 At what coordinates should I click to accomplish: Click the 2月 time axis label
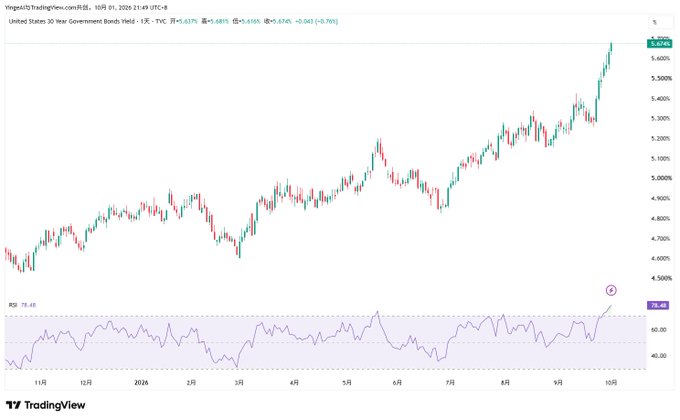[191, 383]
